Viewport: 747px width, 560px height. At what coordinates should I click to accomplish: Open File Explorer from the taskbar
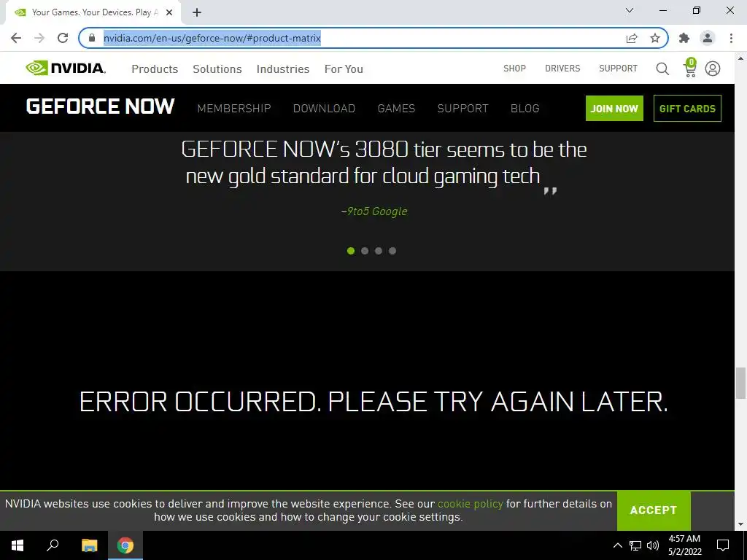pyautogui.click(x=89, y=545)
